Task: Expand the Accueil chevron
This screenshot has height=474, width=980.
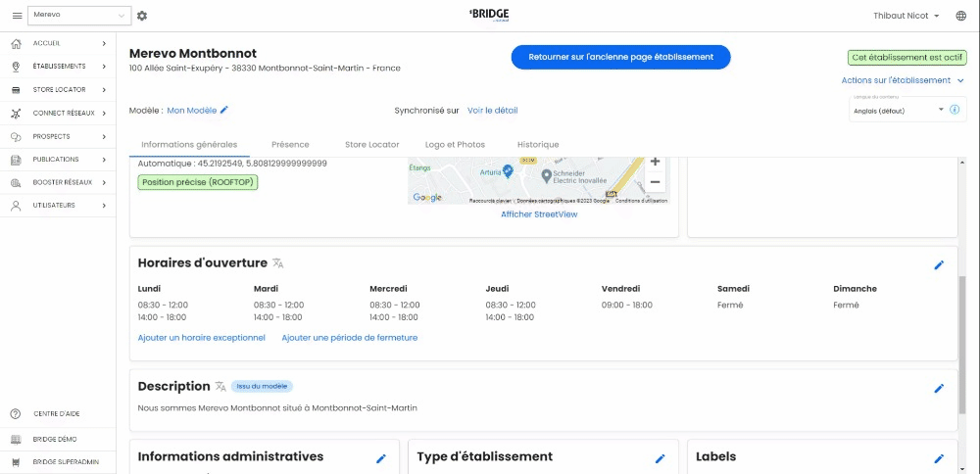Action: [x=105, y=43]
